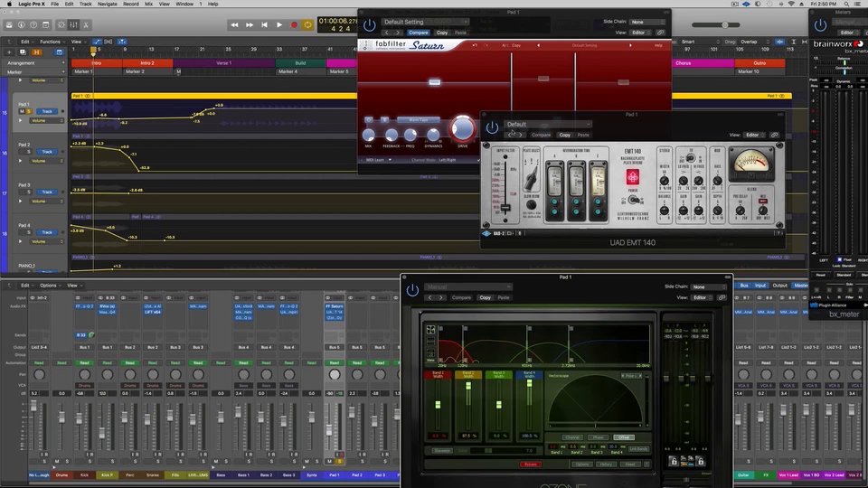Click Compare in the Saturn plugin header

point(419,33)
